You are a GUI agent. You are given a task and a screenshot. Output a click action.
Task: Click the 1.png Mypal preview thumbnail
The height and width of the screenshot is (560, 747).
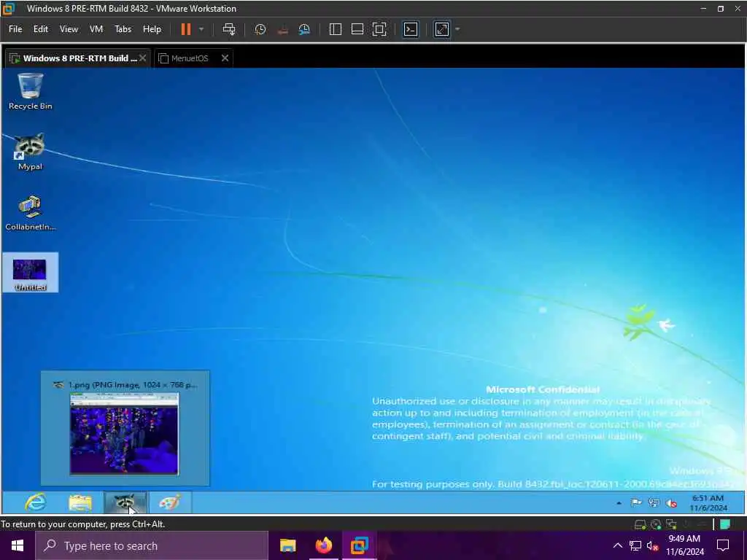(124, 433)
